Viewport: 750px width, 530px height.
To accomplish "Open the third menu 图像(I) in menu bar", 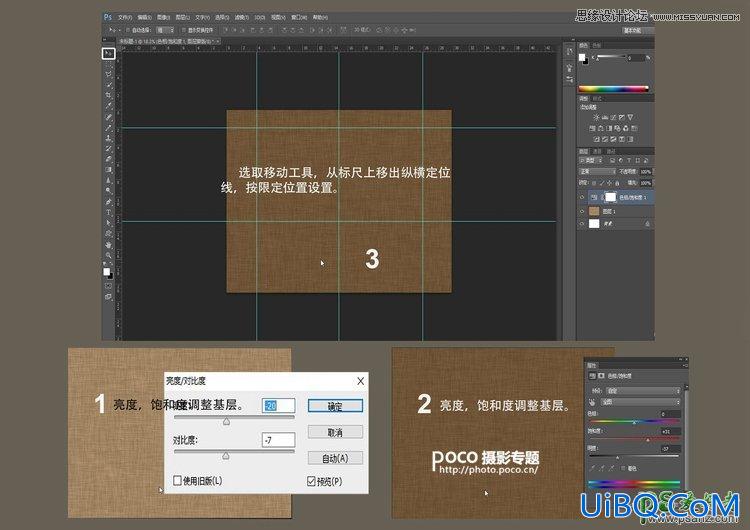I will pos(164,17).
